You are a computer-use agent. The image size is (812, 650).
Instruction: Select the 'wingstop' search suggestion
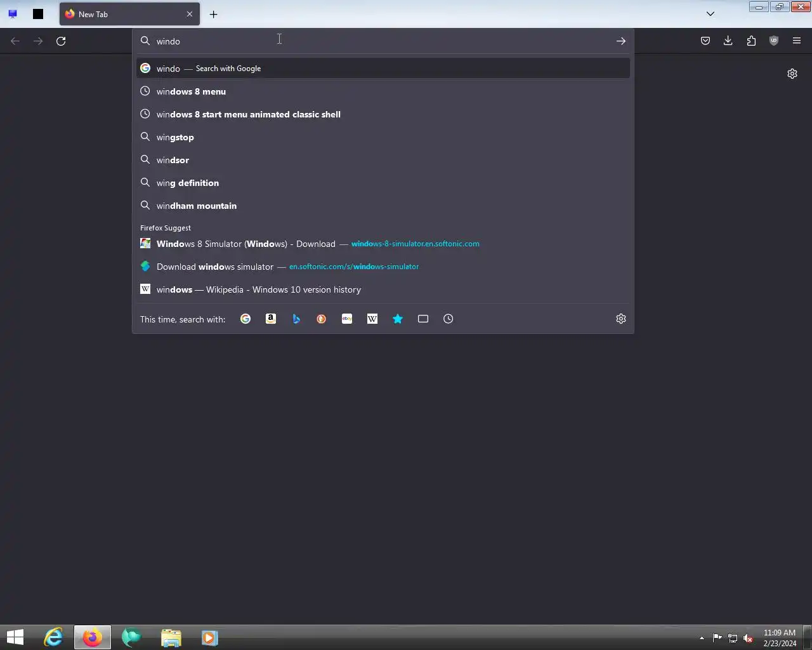pyautogui.click(x=383, y=137)
